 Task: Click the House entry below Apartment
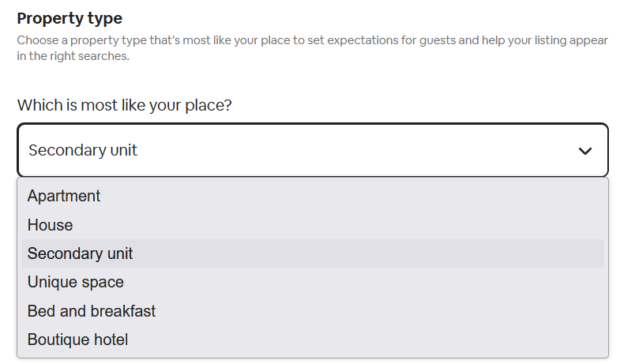pyautogui.click(x=50, y=225)
